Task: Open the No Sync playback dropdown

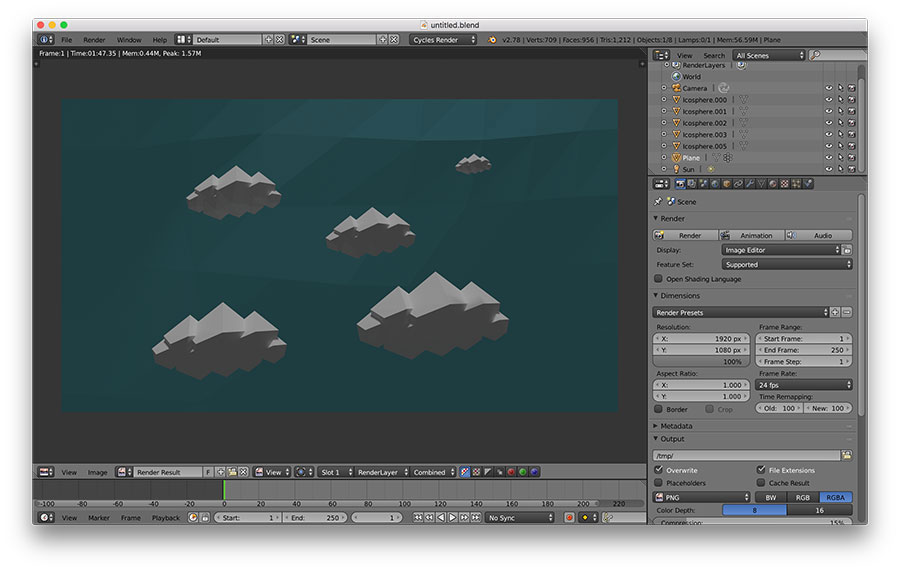Action: [x=519, y=517]
